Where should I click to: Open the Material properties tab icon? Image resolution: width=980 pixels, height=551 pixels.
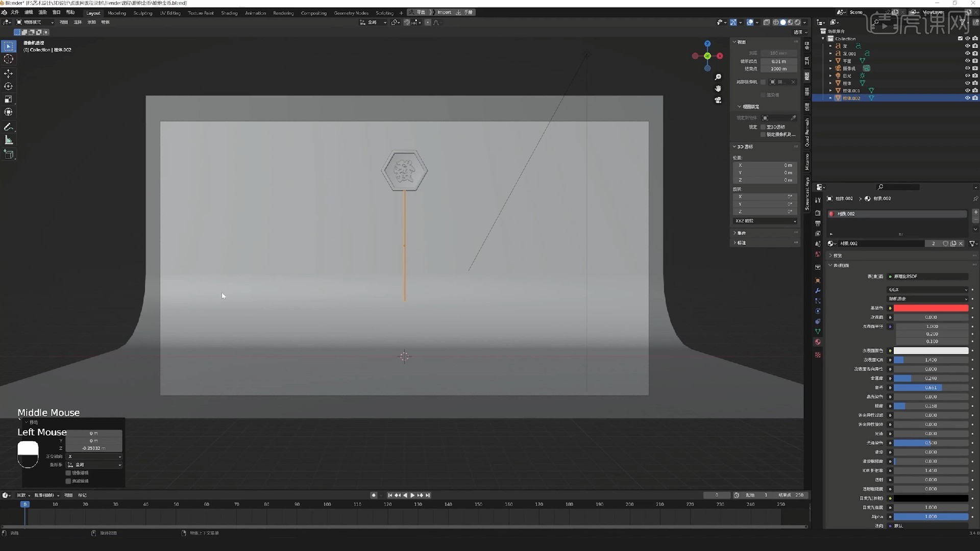click(x=818, y=342)
